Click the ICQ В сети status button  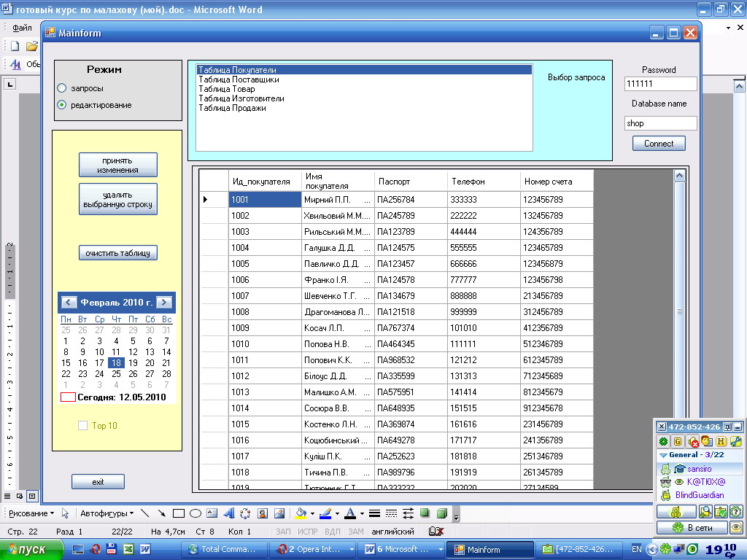[692, 527]
